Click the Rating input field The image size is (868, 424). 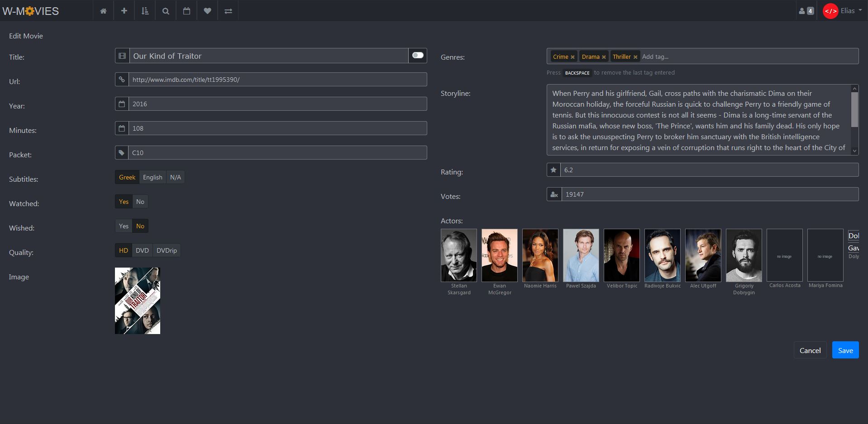pos(709,170)
